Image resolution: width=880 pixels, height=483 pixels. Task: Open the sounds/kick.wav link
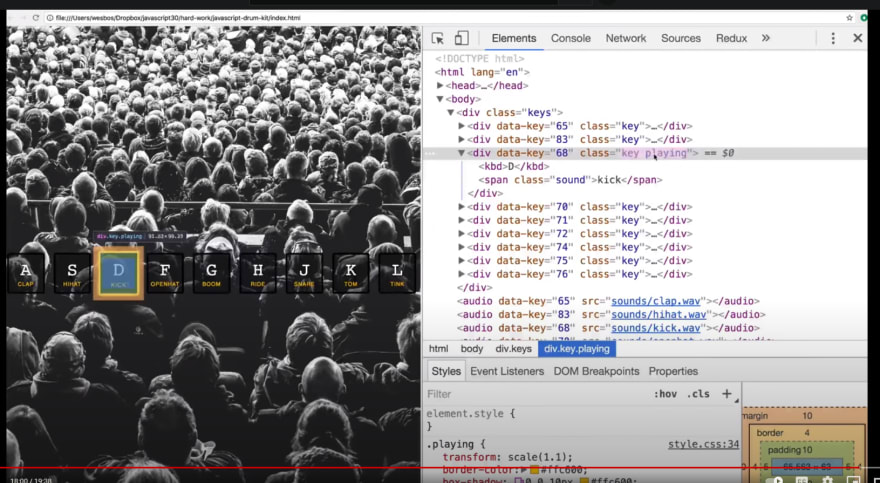click(656, 328)
